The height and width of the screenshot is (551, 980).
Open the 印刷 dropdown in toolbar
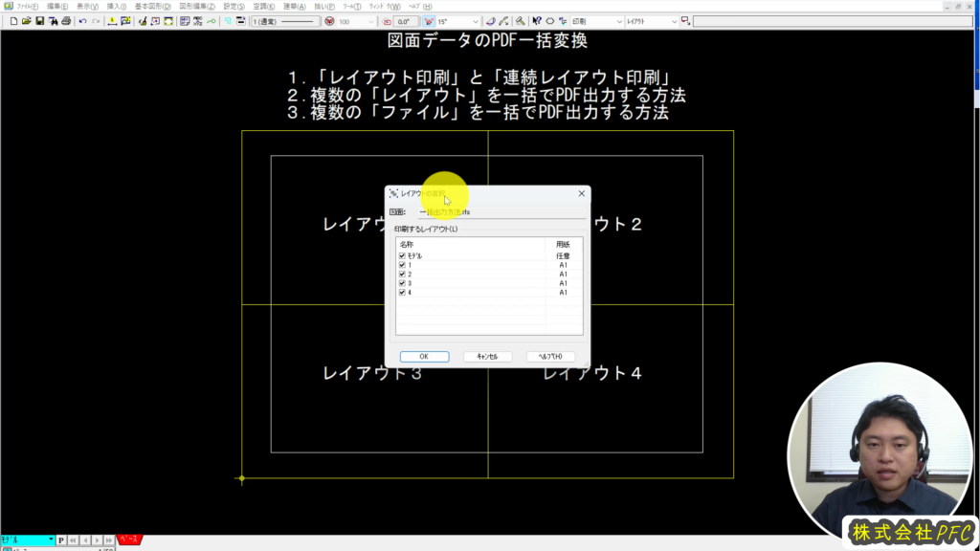616,21
